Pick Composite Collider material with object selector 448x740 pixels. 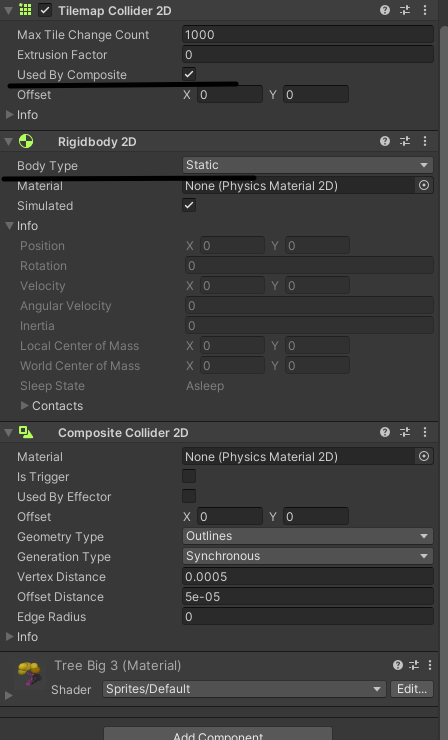(424, 456)
